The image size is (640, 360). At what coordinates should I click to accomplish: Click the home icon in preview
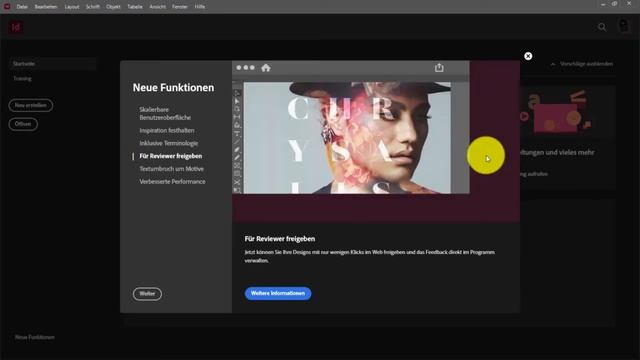pos(266,68)
